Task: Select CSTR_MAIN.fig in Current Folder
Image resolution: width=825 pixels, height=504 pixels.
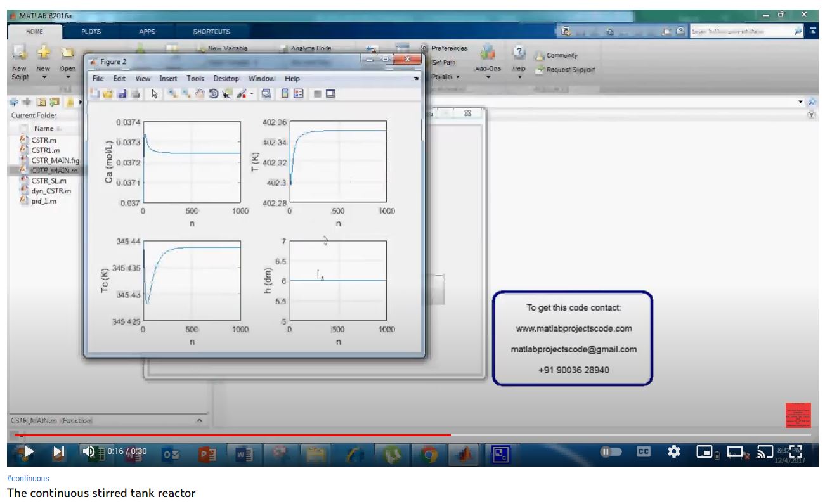Action: (x=55, y=160)
